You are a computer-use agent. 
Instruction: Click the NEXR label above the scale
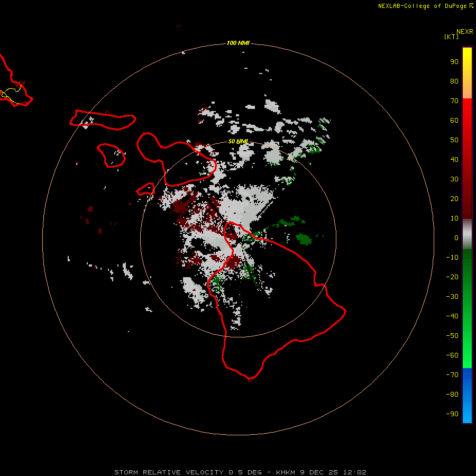[x=464, y=32]
